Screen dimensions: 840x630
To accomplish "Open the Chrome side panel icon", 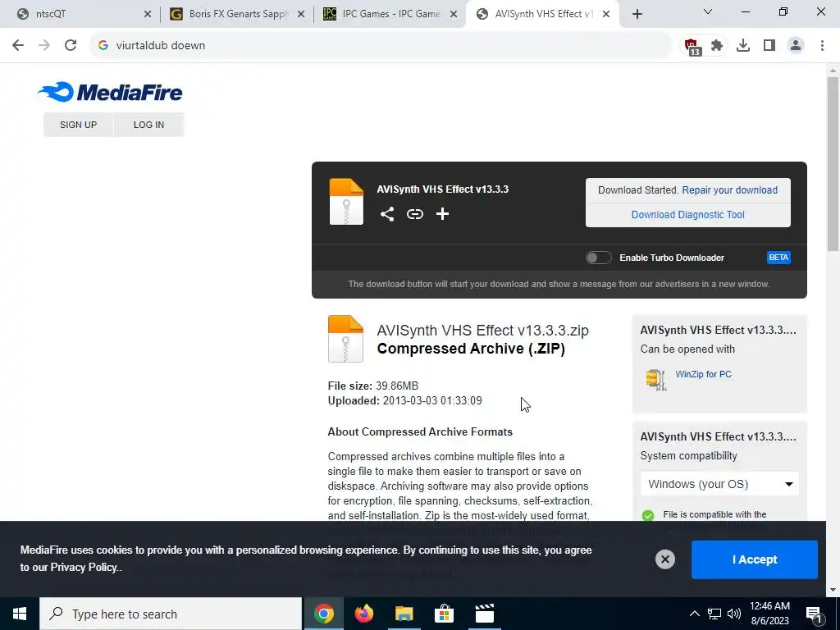I will tap(769, 46).
